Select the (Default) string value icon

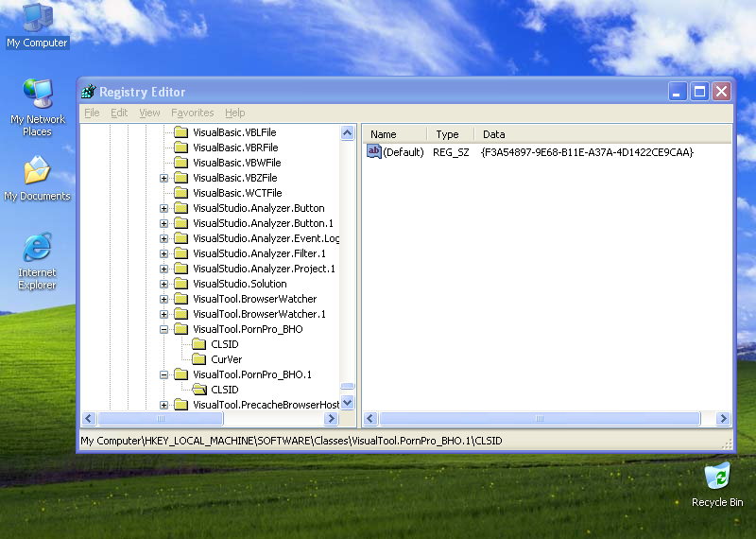click(373, 151)
